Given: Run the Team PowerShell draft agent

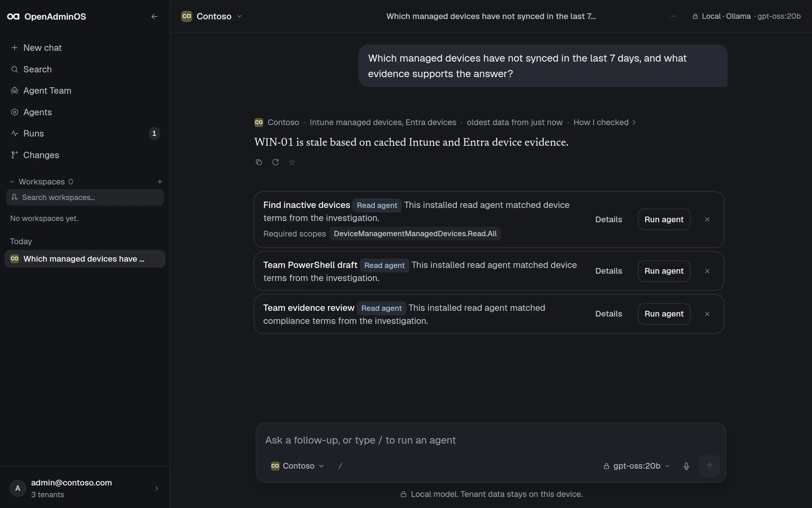Looking at the screenshot, I should click(664, 271).
